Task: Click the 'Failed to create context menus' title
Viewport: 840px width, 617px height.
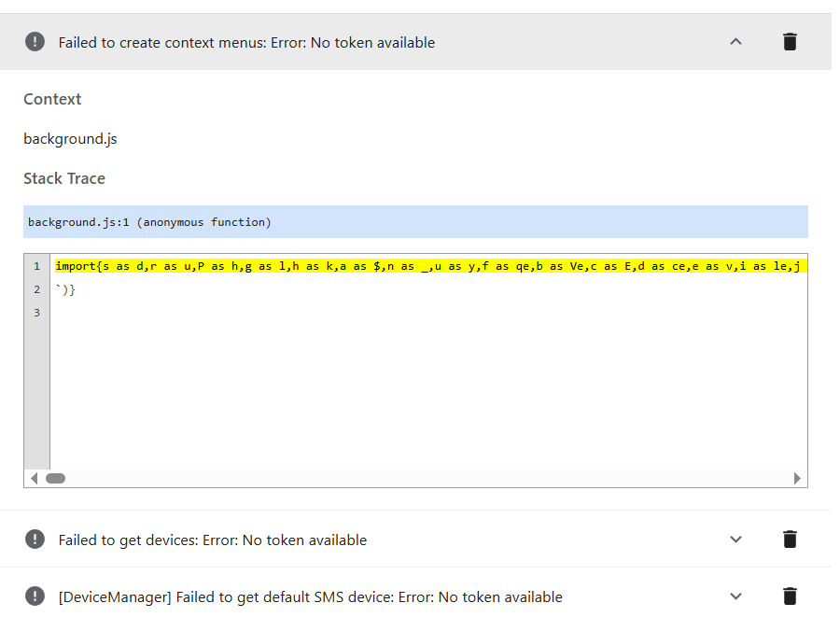Action: [246, 43]
